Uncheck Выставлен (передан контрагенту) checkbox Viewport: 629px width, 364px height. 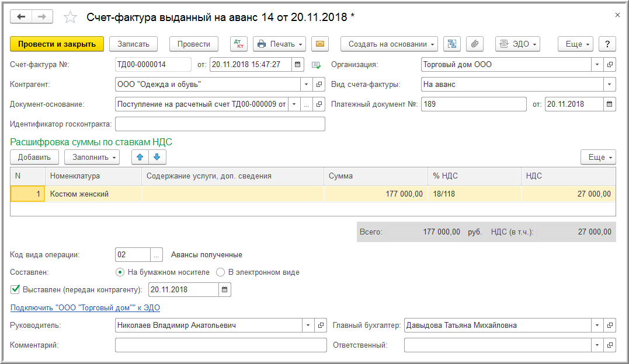point(15,289)
